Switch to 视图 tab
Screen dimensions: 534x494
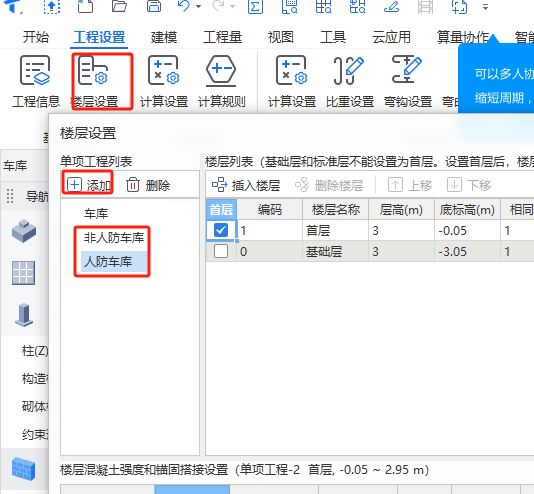(280, 37)
